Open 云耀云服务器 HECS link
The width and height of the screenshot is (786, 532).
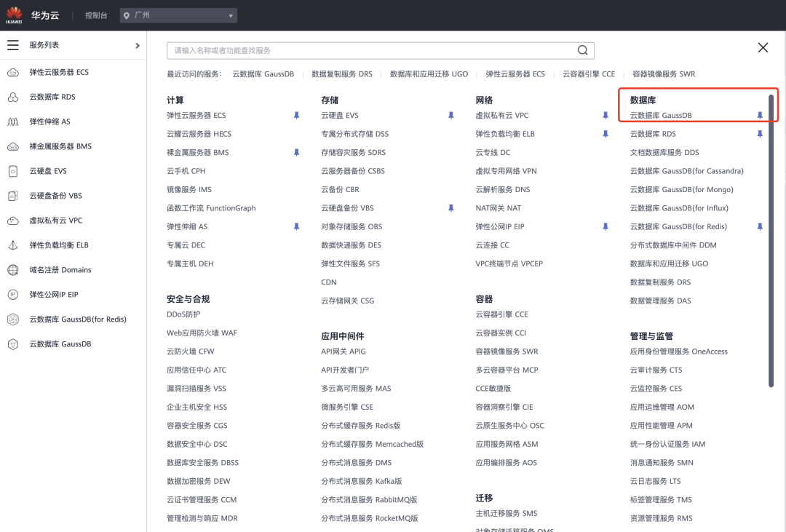(199, 134)
